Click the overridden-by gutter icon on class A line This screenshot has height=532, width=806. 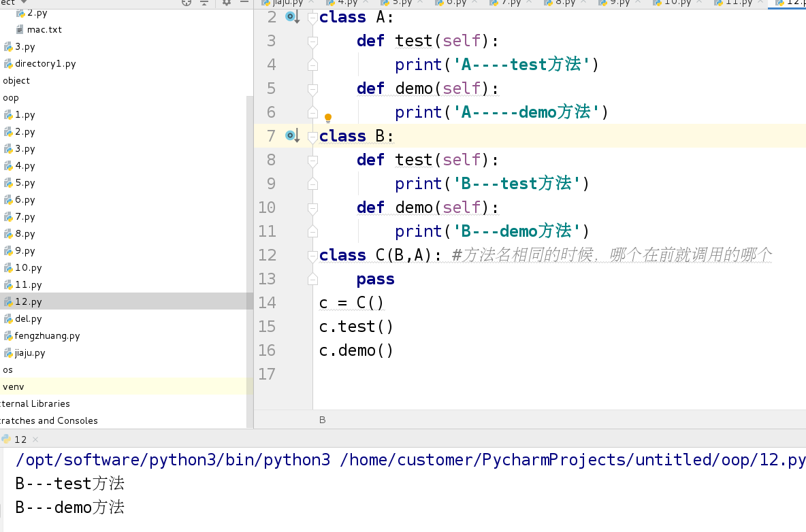point(293,17)
